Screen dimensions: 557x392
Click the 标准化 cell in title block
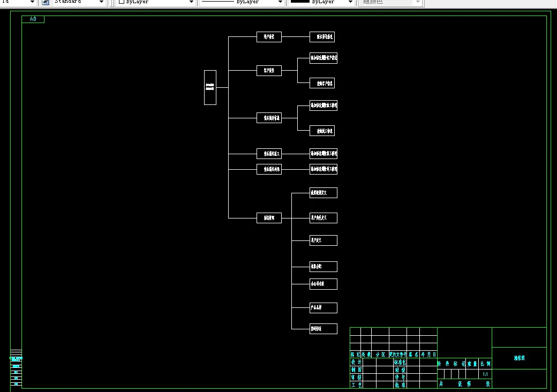click(x=400, y=362)
